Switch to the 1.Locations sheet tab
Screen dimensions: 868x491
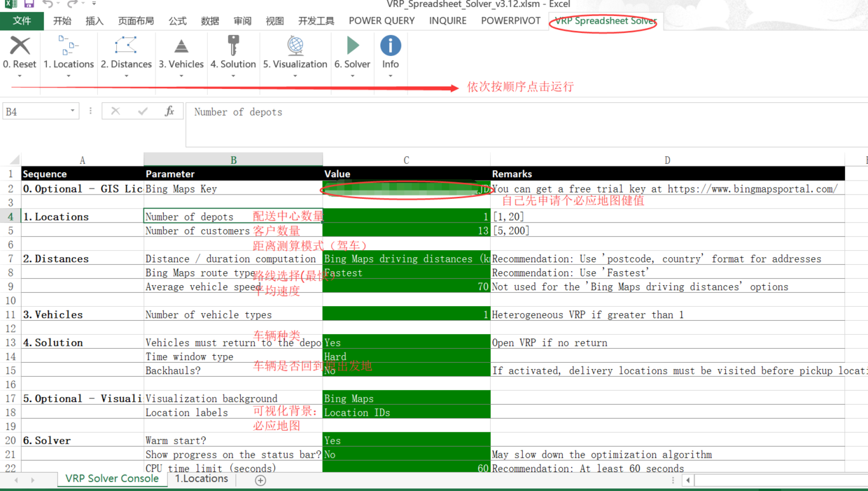(x=202, y=478)
